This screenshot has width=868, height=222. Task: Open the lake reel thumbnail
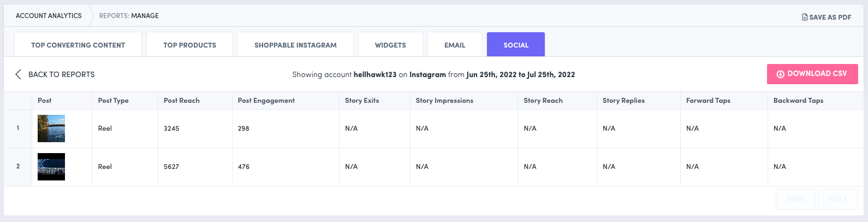(51, 128)
